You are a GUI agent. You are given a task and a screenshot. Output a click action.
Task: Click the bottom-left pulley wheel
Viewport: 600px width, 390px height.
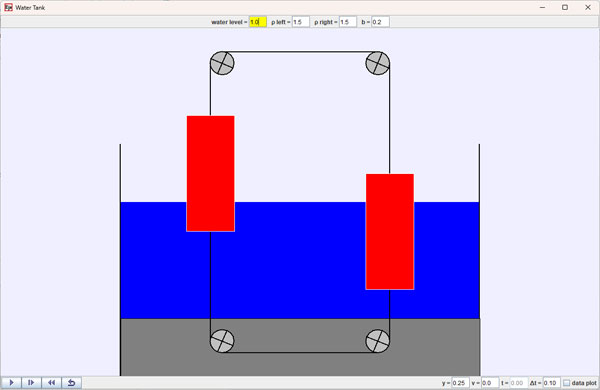click(x=222, y=341)
